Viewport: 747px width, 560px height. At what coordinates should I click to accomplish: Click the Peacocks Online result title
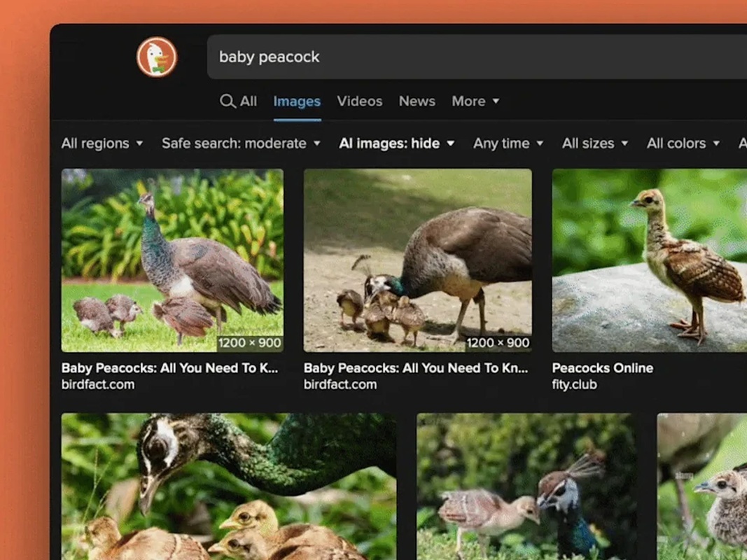pyautogui.click(x=602, y=367)
